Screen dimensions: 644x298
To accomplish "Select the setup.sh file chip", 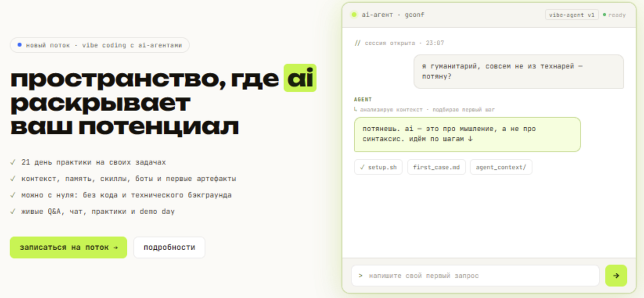I will (378, 167).
